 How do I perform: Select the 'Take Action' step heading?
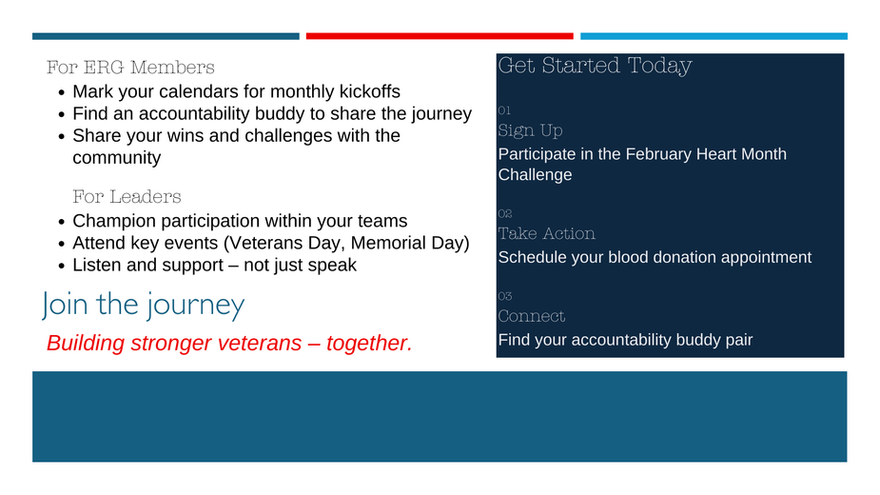(546, 233)
